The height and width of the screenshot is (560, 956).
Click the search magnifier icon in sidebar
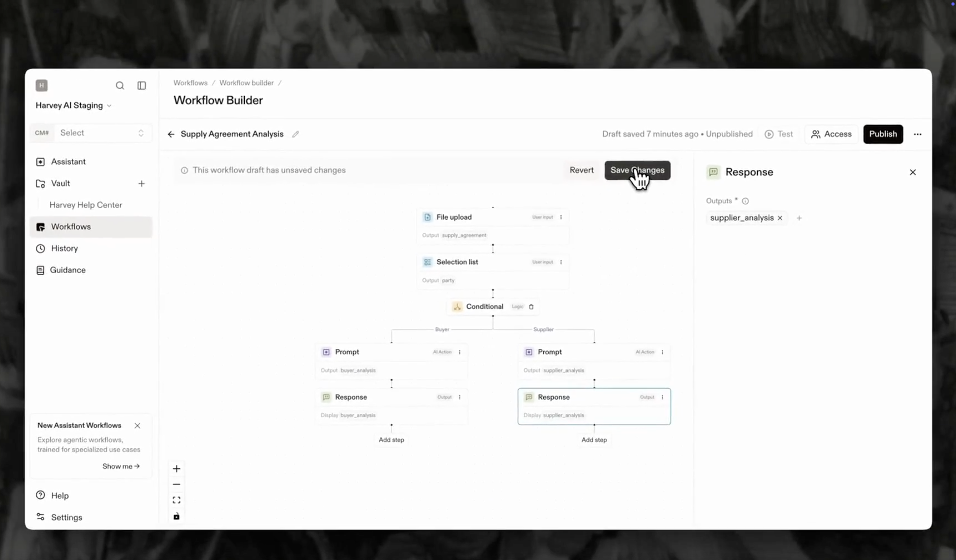pyautogui.click(x=120, y=86)
